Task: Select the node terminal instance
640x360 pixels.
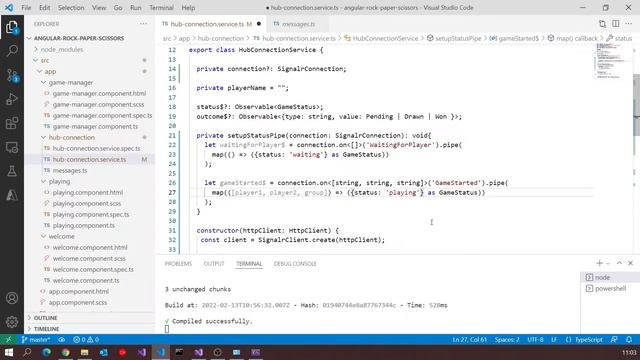Action: point(610,277)
